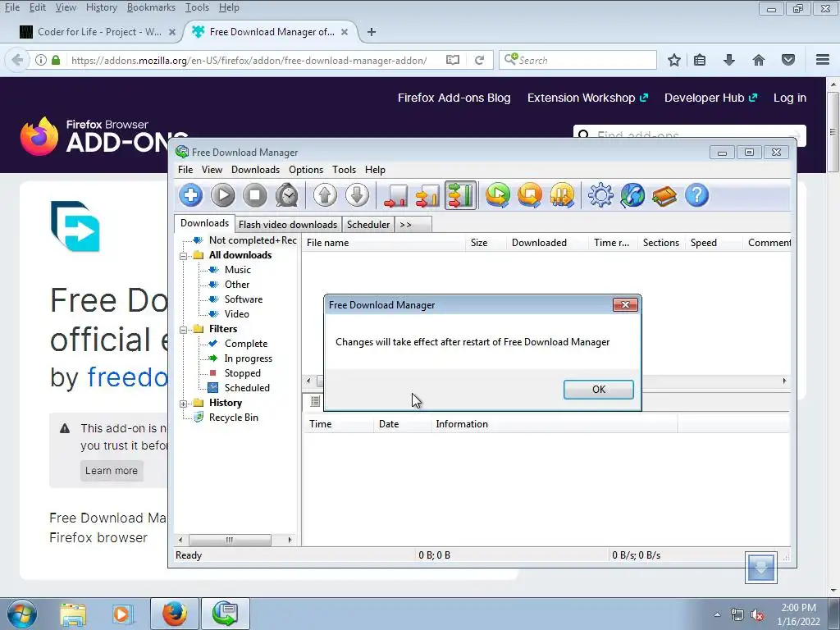840x630 pixels.
Task: Select the medium traffic mode icon
Action: (x=428, y=195)
